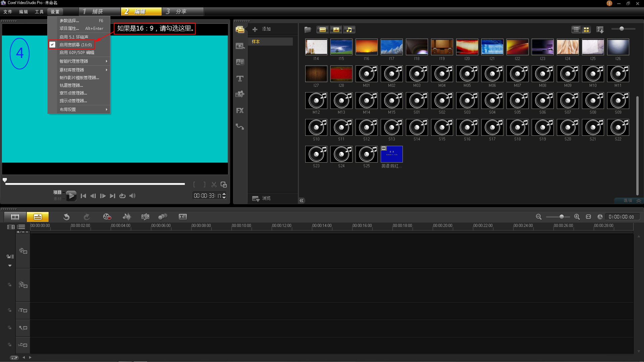Open the Subtitle Editor icon
The image size is (644, 362).
(x=183, y=217)
